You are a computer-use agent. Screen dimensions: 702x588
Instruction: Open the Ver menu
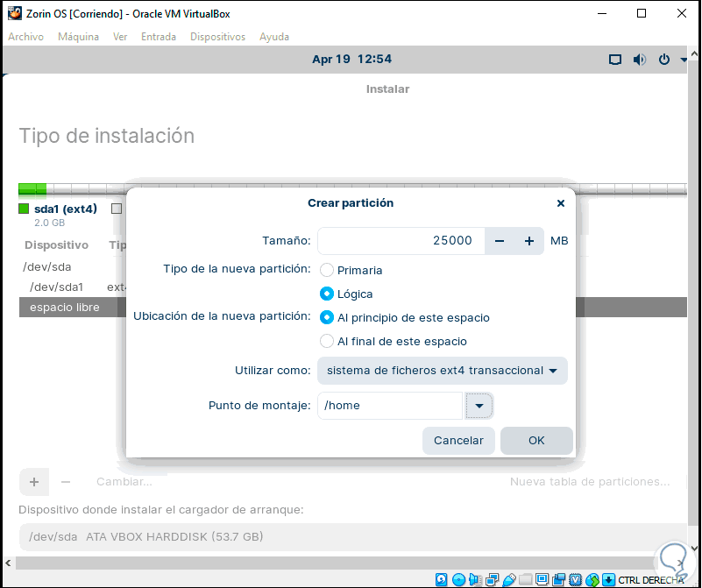[120, 37]
